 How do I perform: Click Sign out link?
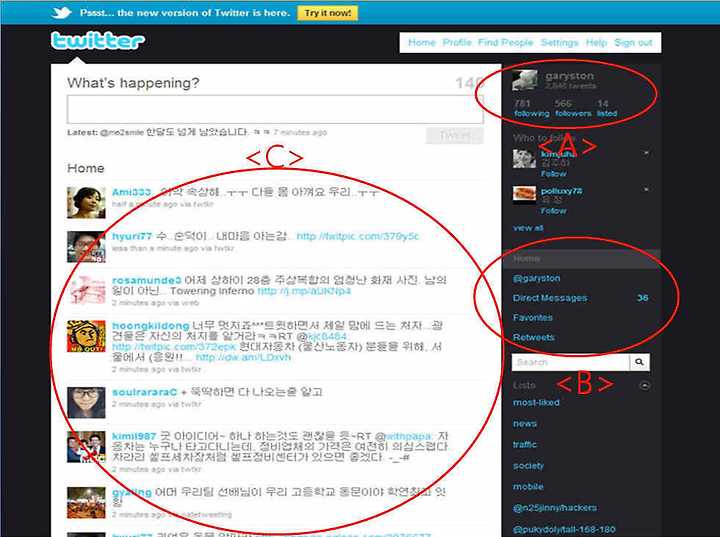[633, 43]
